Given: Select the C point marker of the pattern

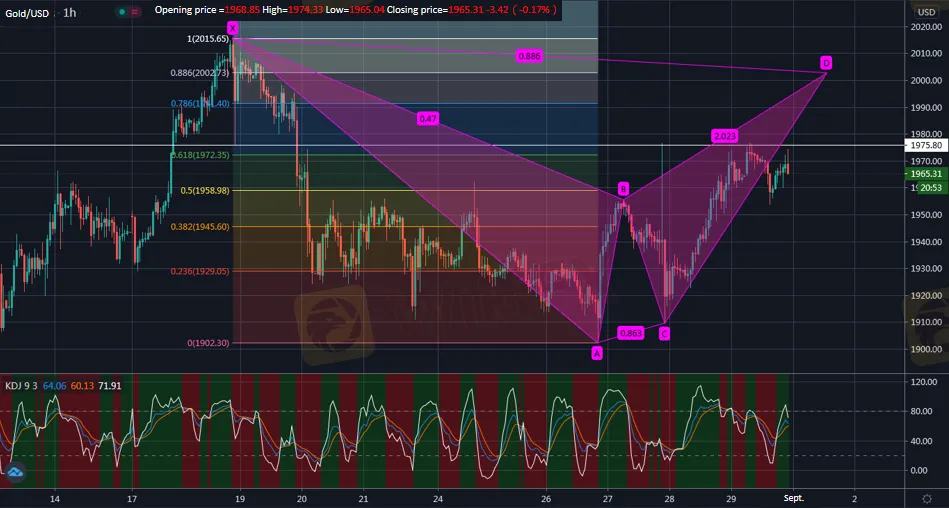Looking at the screenshot, I should click(665, 333).
